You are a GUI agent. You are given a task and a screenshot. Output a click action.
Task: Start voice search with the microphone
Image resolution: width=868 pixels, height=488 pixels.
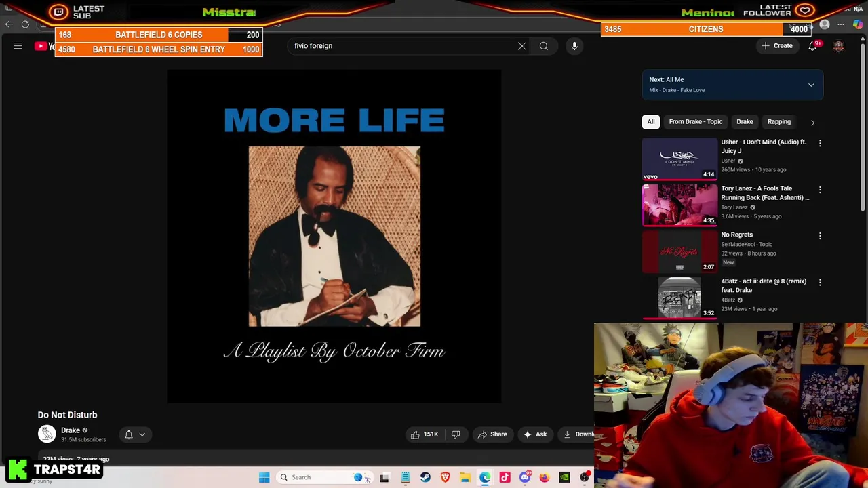(x=574, y=46)
